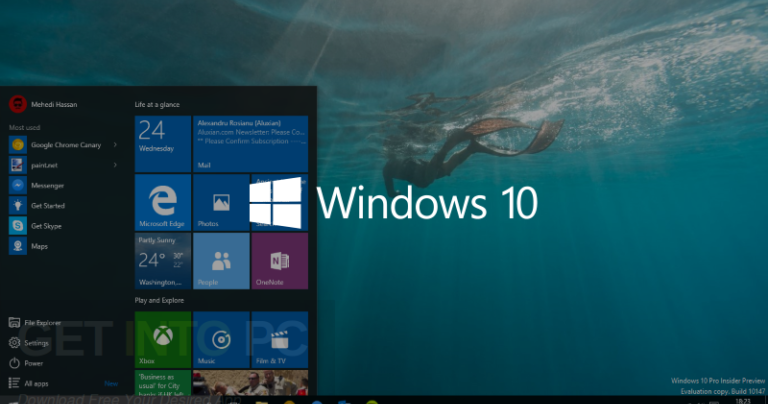
Task: Click the Power option
Action: click(x=26, y=363)
